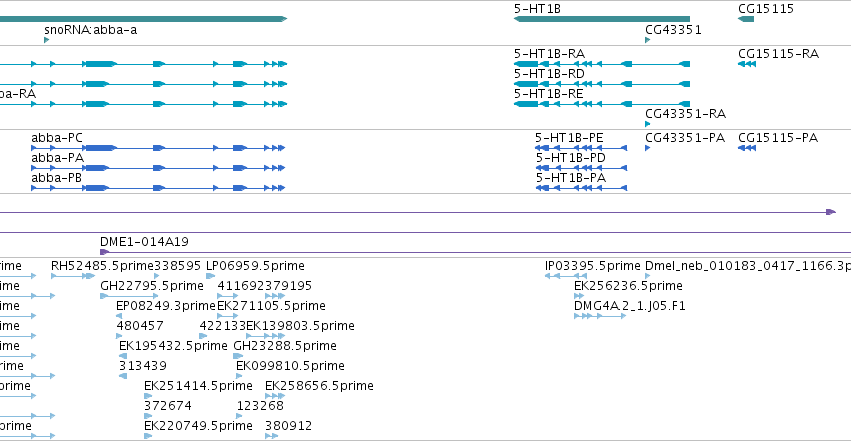Select the 5-HT1B-RD transcript label
Viewport: 851px width, 441px height.
click(549, 74)
